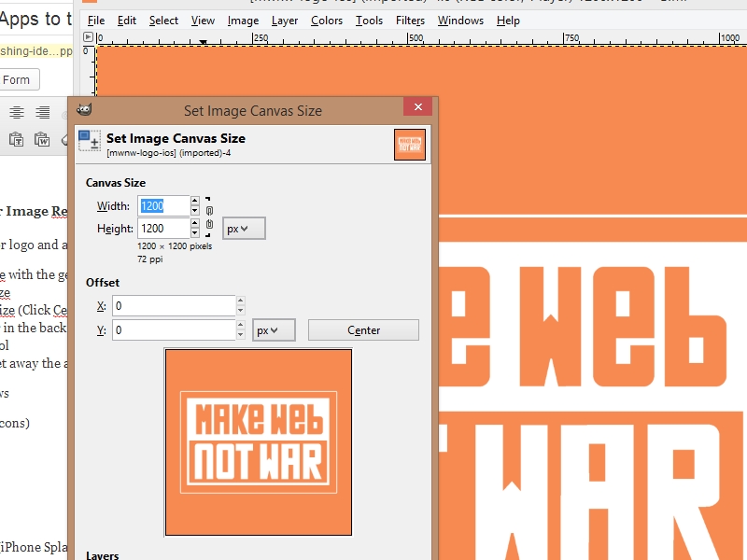Open the Select menu
The height and width of the screenshot is (560, 747).
pyautogui.click(x=163, y=21)
